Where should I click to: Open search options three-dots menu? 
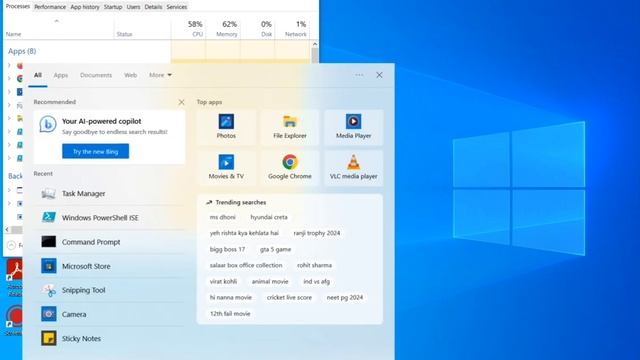click(359, 75)
